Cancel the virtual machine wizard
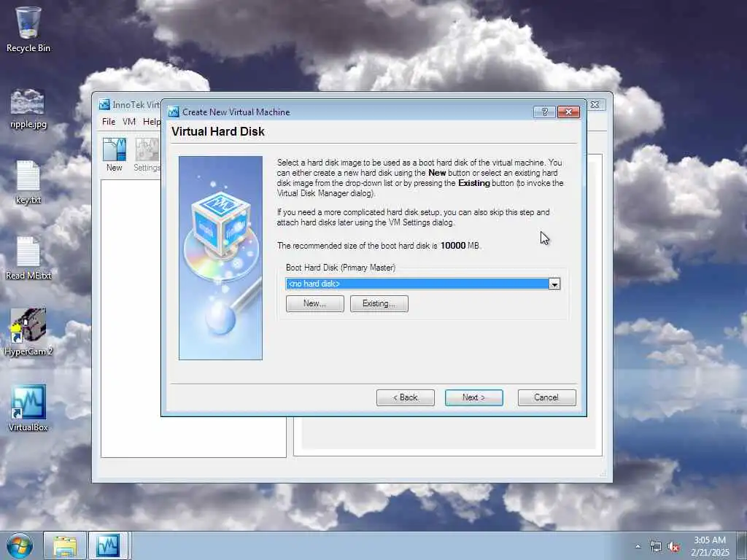Screen dimensions: 747x560 547,397
